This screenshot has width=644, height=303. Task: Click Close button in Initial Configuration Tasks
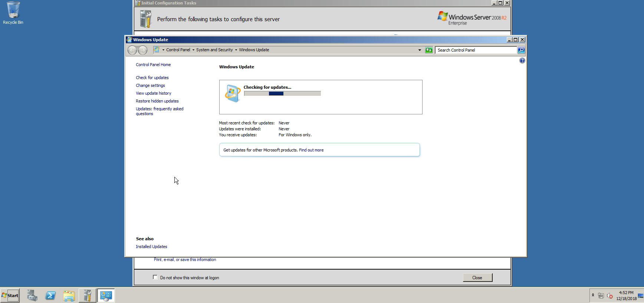click(x=477, y=278)
